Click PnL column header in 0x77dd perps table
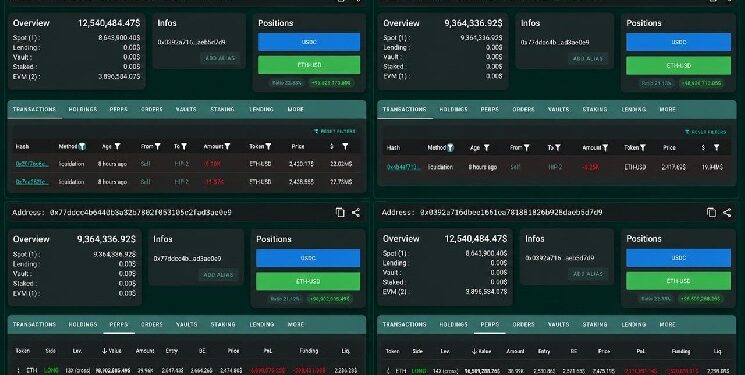This screenshot has height=375, width=745. (268, 351)
